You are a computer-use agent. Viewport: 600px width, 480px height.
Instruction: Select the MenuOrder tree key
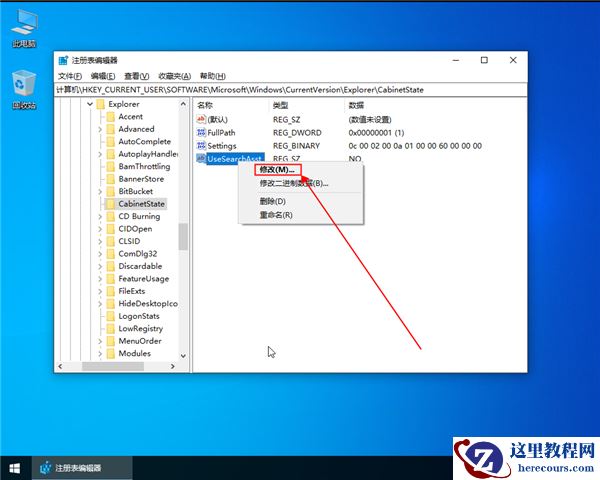pyautogui.click(x=140, y=341)
